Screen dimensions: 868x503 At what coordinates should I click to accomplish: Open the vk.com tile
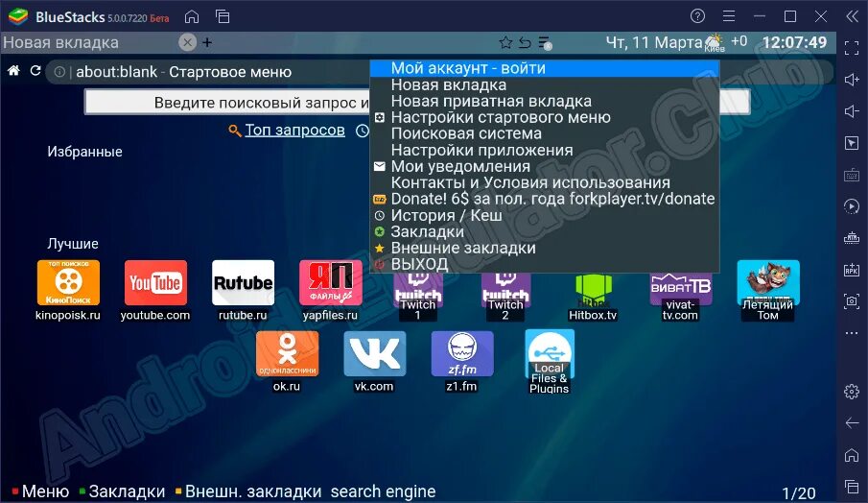point(374,362)
